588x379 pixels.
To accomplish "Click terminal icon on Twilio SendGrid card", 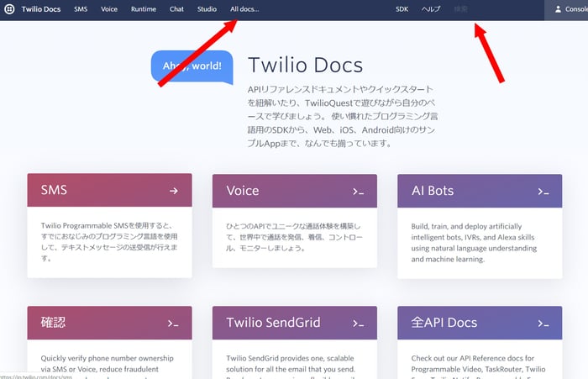I will pyautogui.click(x=358, y=324).
